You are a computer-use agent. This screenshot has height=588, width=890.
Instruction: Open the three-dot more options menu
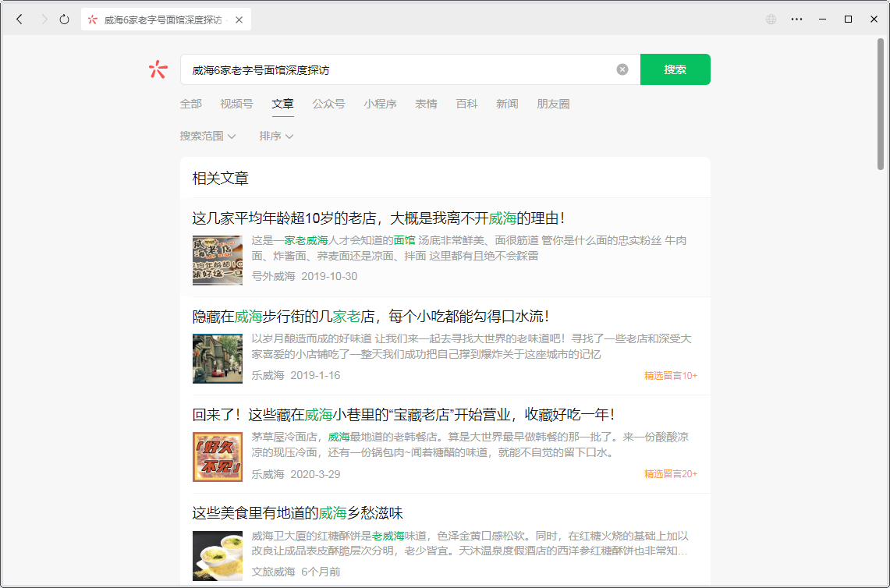(797, 19)
